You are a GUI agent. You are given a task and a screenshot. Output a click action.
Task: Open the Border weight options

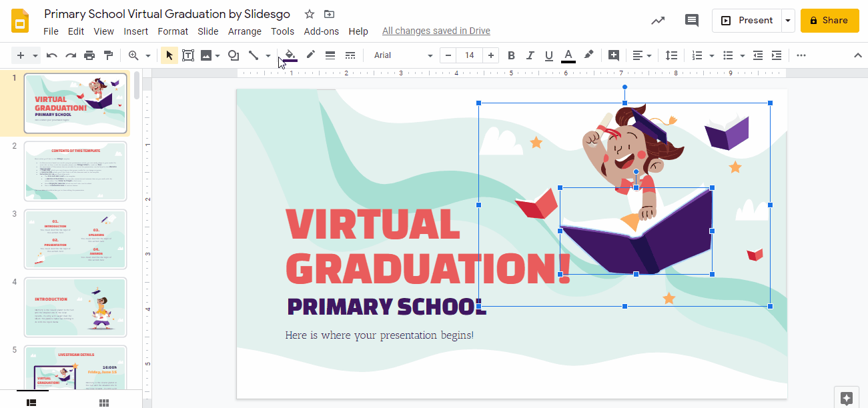[x=330, y=55]
